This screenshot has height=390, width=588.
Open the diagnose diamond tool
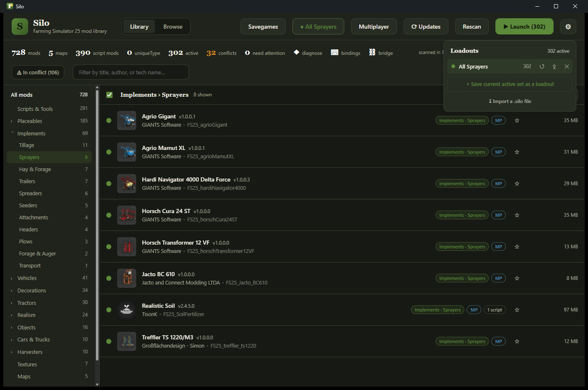pos(308,53)
